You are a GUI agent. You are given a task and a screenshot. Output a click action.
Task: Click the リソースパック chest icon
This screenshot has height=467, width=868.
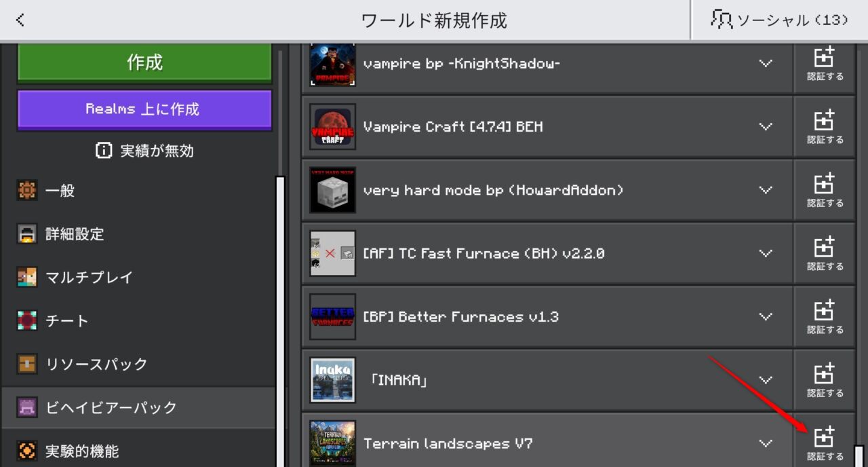coord(27,365)
